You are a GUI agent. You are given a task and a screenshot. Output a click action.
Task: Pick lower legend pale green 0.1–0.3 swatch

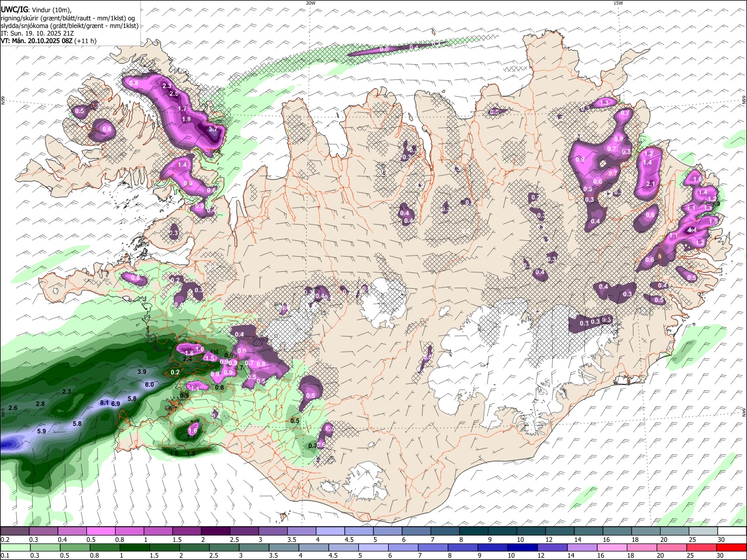coord(15,548)
